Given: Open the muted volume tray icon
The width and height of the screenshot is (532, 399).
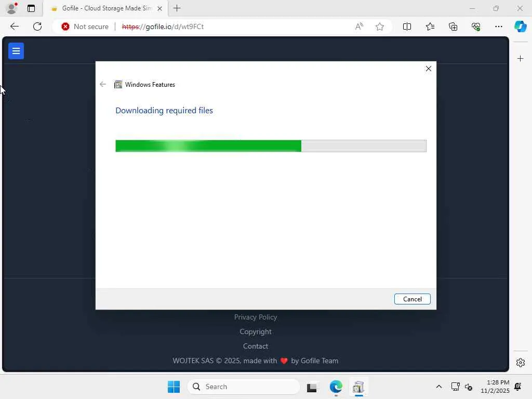Looking at the screenshot, I should pyautogui.click(x=469, y=387).
